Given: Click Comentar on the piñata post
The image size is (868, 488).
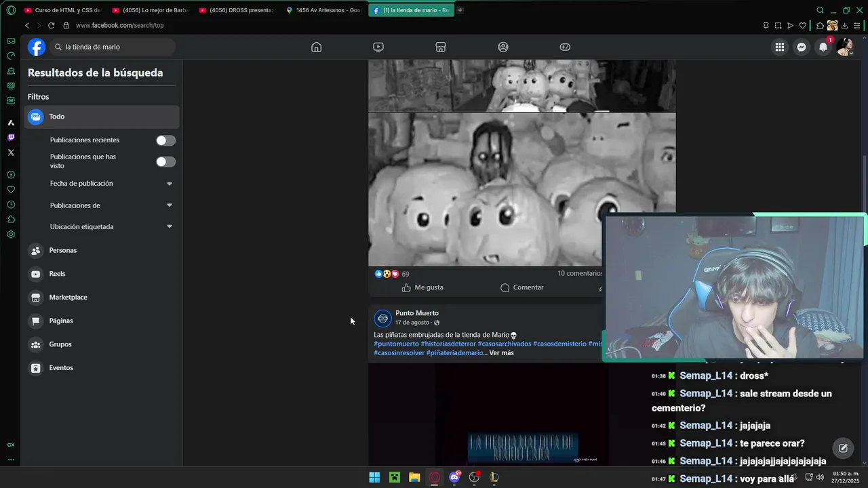Looking at the screenshot, I should (x=522, y=287).
